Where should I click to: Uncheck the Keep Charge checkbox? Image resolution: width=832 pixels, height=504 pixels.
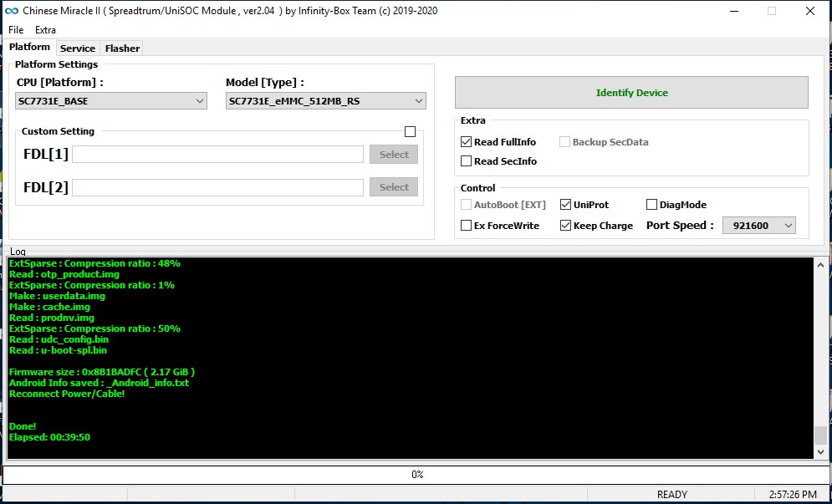(x=565, y=226)
